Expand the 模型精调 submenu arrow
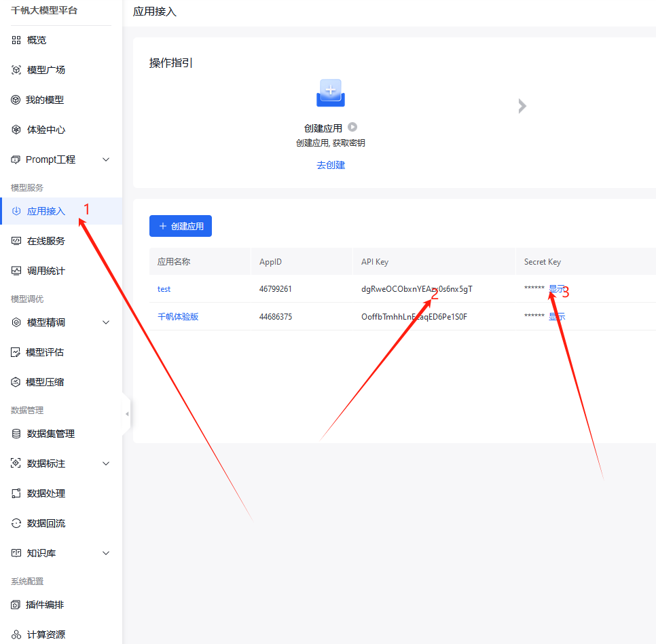This screenshot has width=656, height=644. (x=105, y=322)
